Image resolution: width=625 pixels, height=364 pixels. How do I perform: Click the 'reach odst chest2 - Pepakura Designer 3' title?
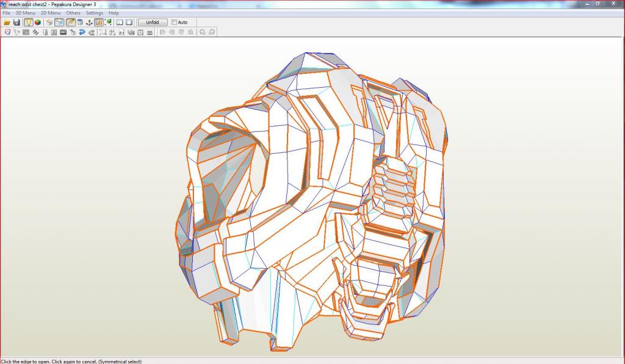(x=52, y=4)
